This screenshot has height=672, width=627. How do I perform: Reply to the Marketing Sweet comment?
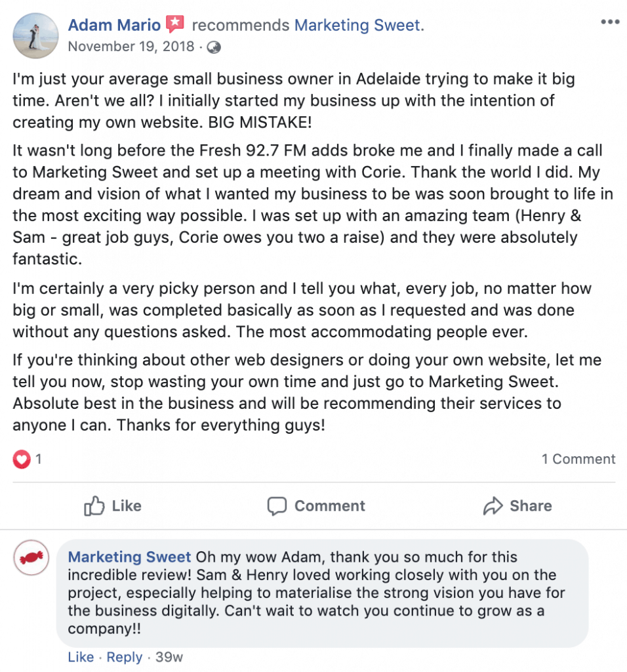124,657
